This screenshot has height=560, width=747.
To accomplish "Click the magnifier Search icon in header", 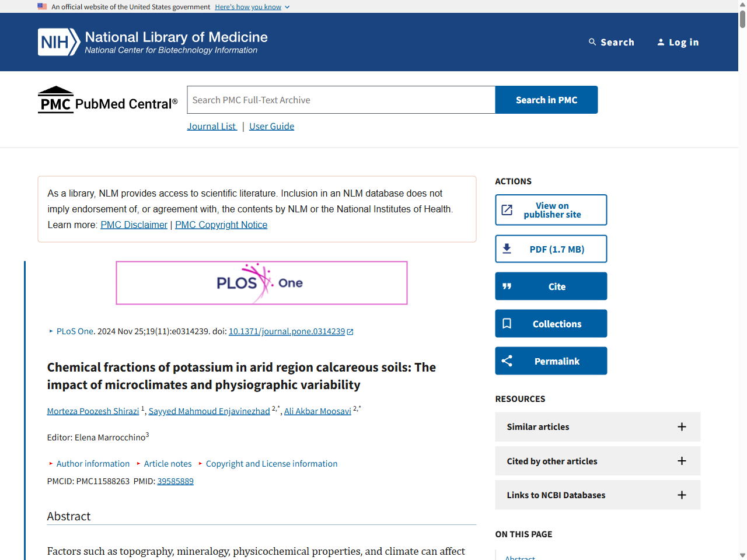I will point(592,42).
